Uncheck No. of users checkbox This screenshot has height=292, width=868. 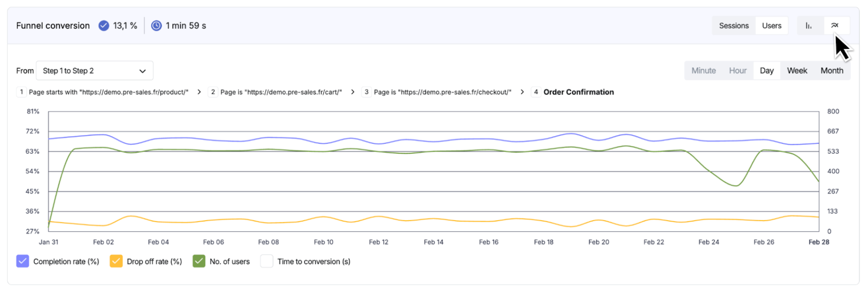coord(199,262)
